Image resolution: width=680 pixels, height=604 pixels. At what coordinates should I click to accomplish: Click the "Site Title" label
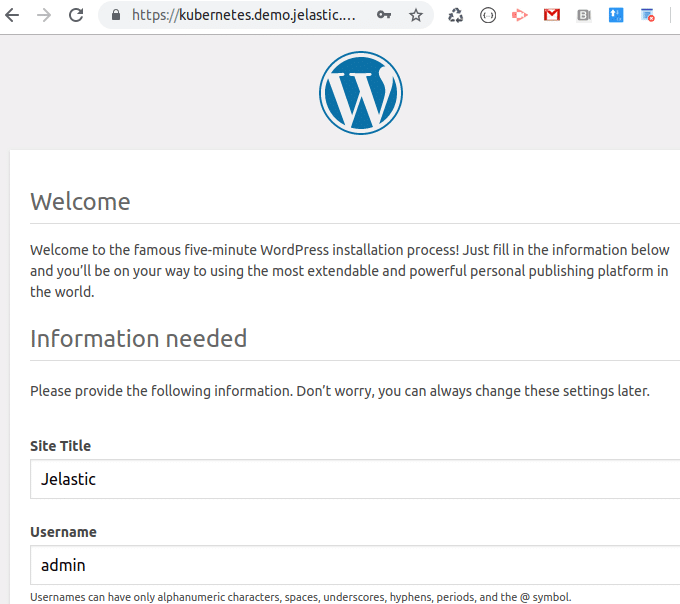(x=60, y=446)
